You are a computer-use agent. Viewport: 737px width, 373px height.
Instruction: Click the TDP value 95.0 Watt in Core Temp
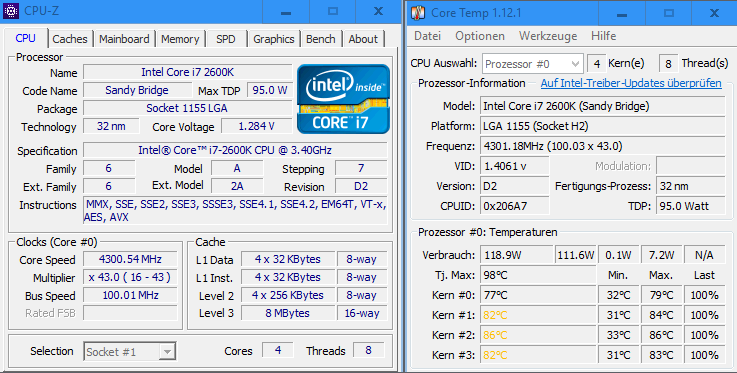[x=690, y=206]
